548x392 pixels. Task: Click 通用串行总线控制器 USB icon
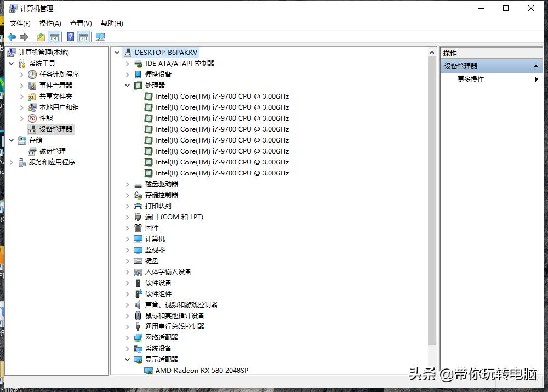click(139, 327)
